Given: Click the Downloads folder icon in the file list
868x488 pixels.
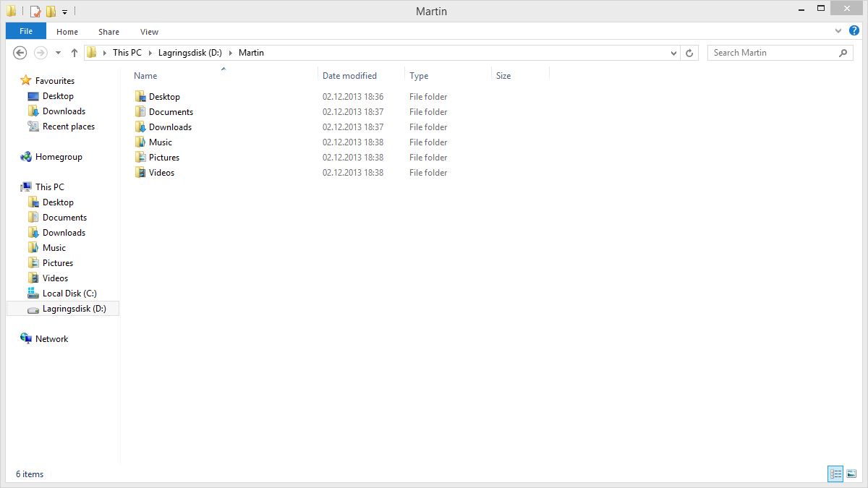Looking at the screenshot, I should point(140,127).
